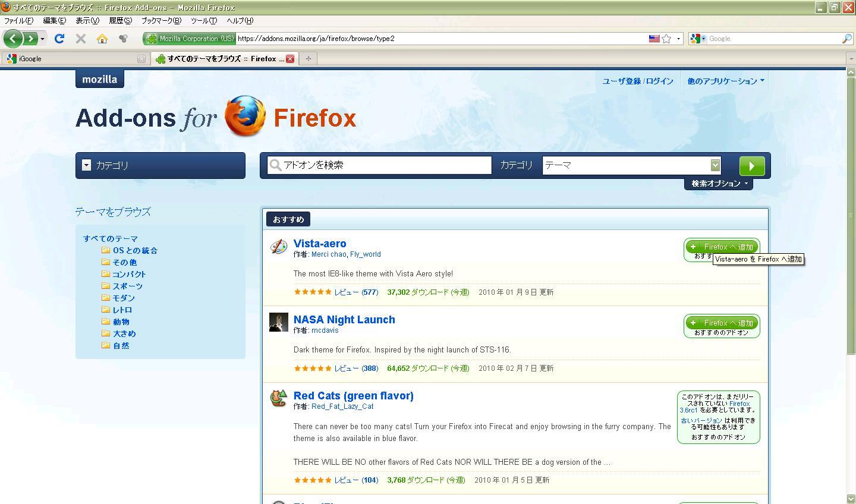The image size is (856, 504).
Task: Click the Firefox logo in header
Action: pos(245,116)
